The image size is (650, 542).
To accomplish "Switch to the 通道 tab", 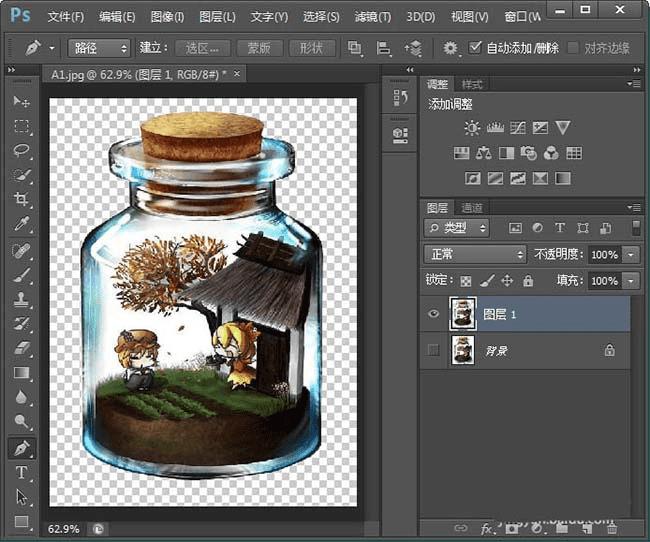I will [x=470, y=208].
